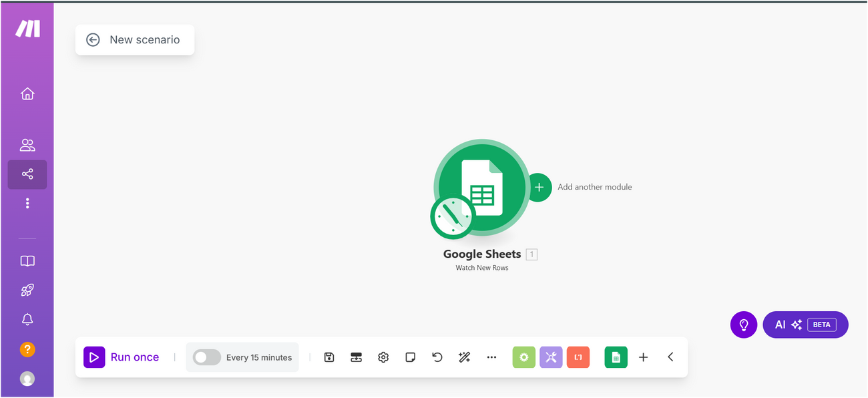Open the three-dot More menu in sidebar
This screenshot has width=868, height=398.
tap(27, 203)
